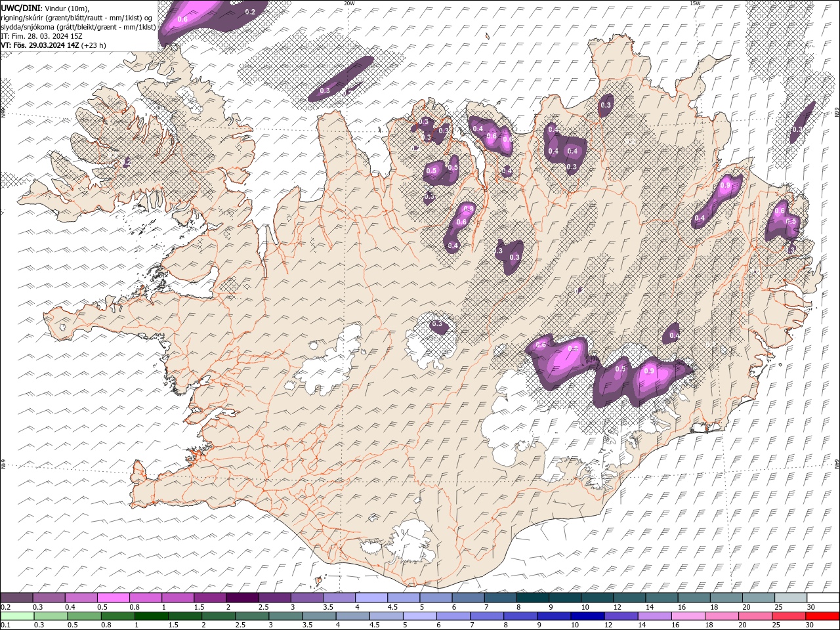This screenshot has height=630, width=840.
Task: Pick the violet 12 rain legend swatch
Action: pos(621,616)
